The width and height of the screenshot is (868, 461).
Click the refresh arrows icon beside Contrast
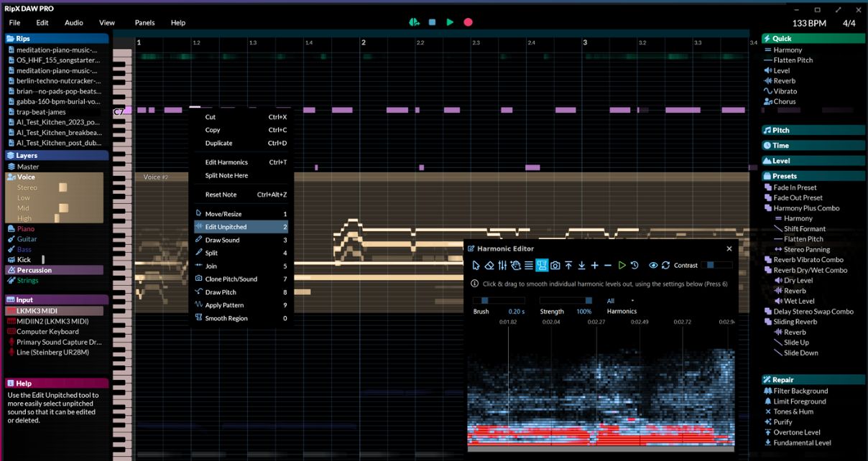tap(666, 266)
